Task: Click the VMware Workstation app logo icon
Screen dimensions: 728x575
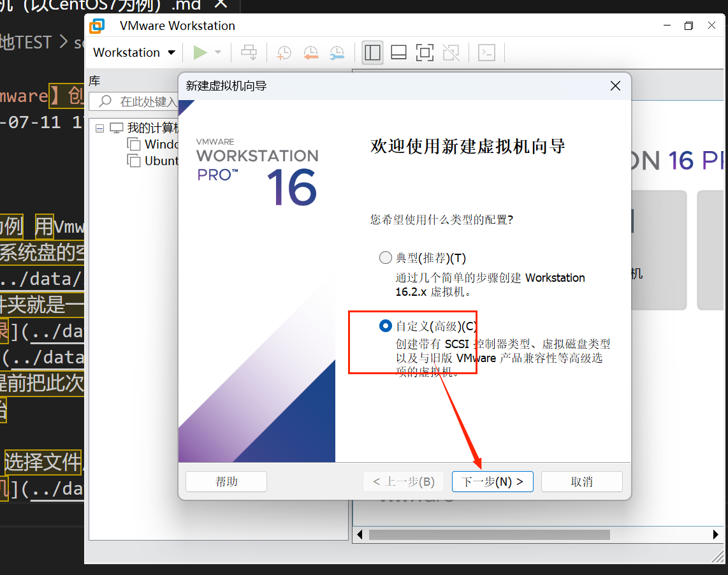Action: 97,26
